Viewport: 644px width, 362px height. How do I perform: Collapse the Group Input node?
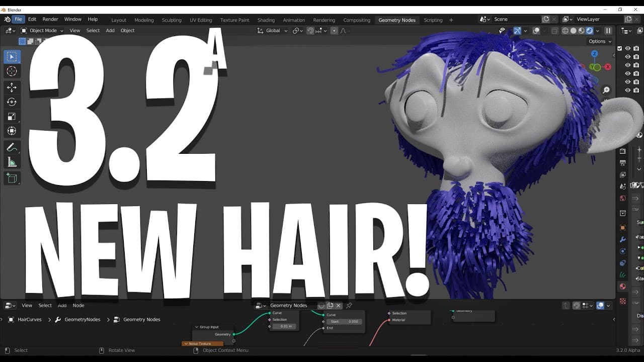(197, 327)
